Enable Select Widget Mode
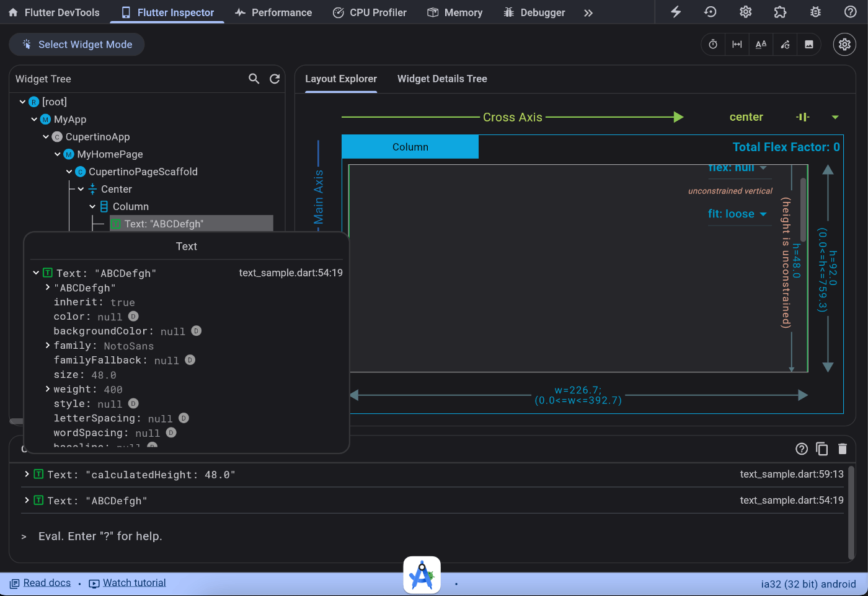 pyautogui.click(x=77, y=44)
